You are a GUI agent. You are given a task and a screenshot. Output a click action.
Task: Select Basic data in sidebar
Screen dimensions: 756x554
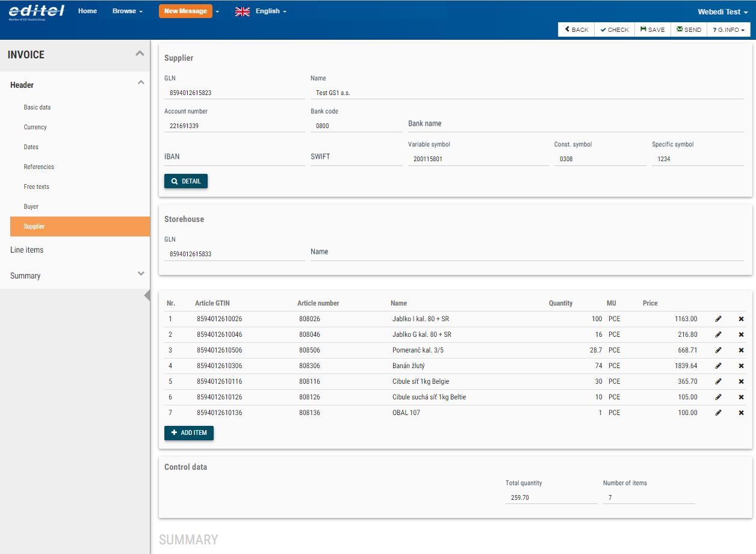pos(37,107)
